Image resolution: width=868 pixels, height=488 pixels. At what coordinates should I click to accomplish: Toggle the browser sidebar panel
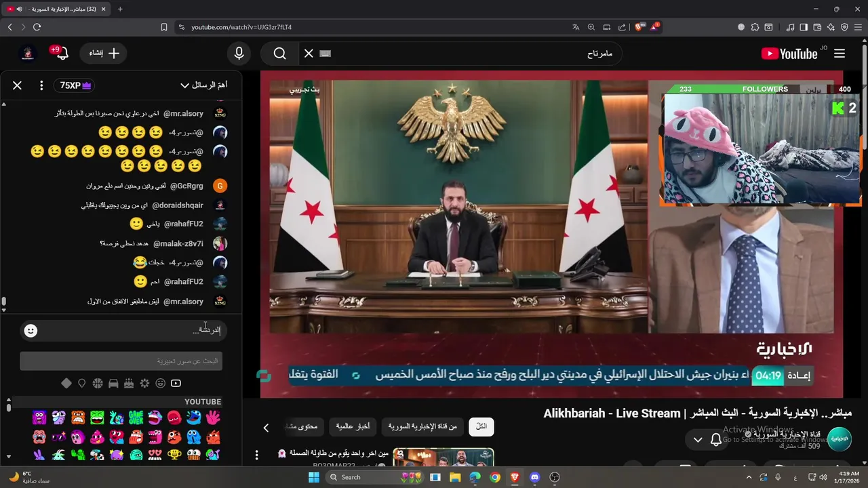pyautogui.click(x=804, y=27)
